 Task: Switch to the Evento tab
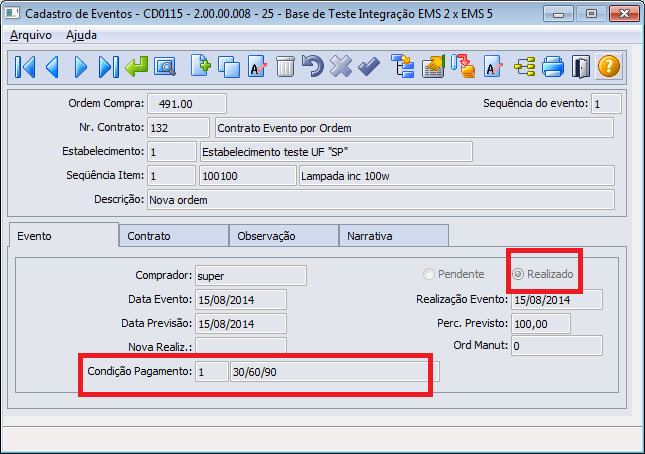tap(64, 236)
